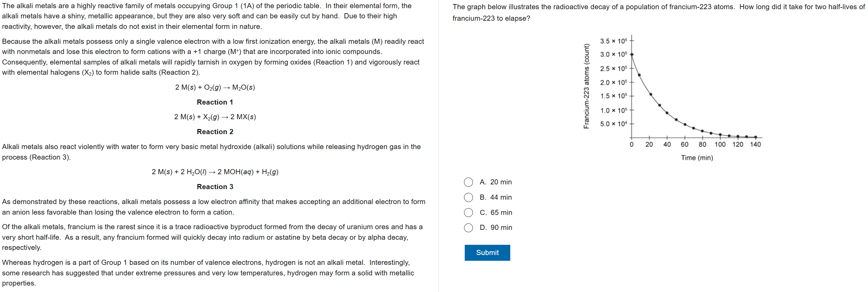The width and height of the screenshot is (868, 292).
Task: Click the opening paragraph about Group 1 metals
Action: [x=207, y=16]
